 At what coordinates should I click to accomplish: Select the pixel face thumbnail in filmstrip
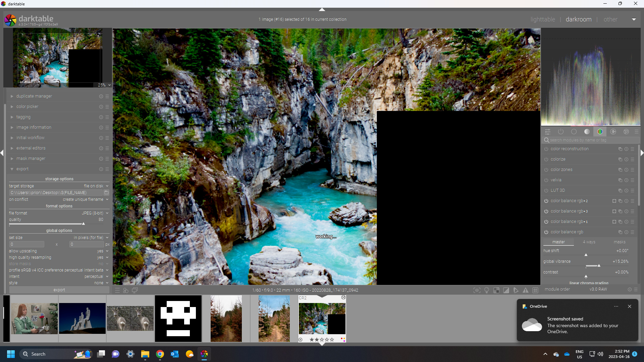[178, 318]
